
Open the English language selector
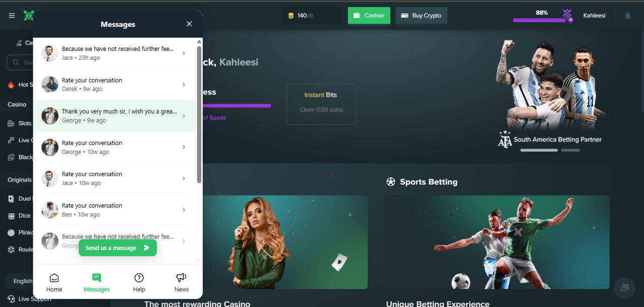click(20, 281)
